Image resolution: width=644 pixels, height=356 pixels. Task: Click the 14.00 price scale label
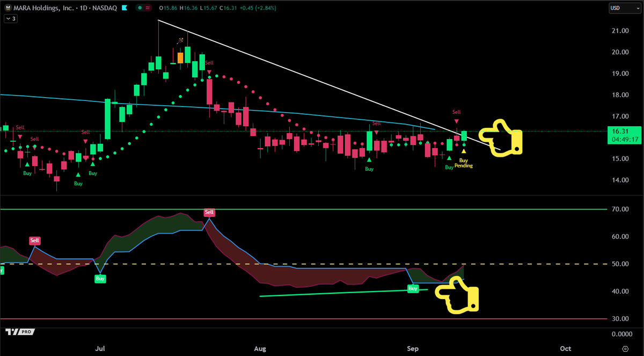621,180
